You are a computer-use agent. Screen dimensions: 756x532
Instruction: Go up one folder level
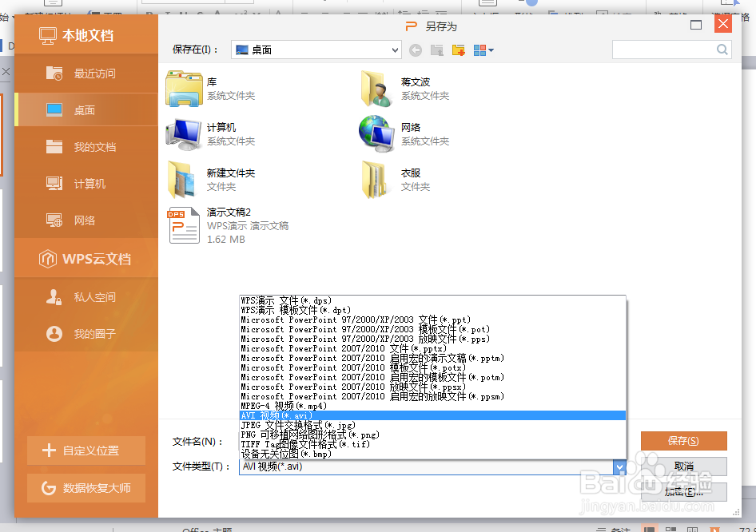pyautogui.click(x=437, y=50)
